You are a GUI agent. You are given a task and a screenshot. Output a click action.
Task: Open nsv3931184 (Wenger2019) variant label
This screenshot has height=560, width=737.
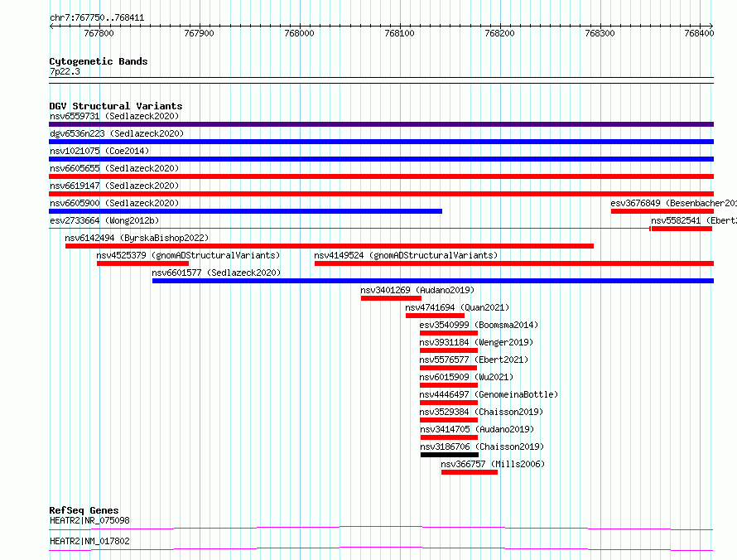pyautogui.click(x=477, y=342)
